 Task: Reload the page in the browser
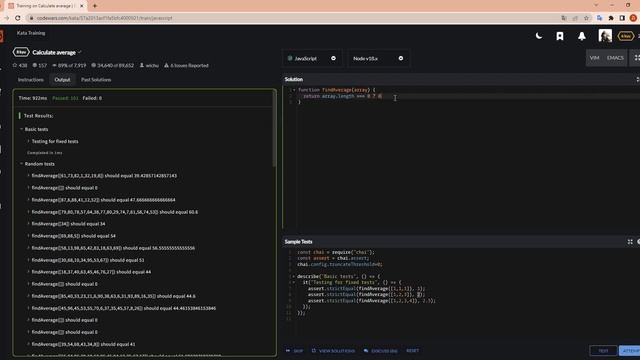point(18,18)
